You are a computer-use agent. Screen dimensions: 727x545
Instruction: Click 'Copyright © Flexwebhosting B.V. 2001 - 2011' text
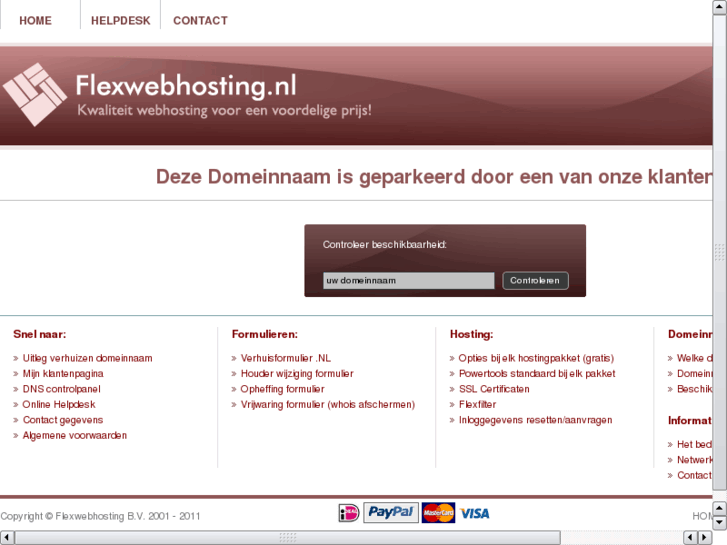[100, 516]
